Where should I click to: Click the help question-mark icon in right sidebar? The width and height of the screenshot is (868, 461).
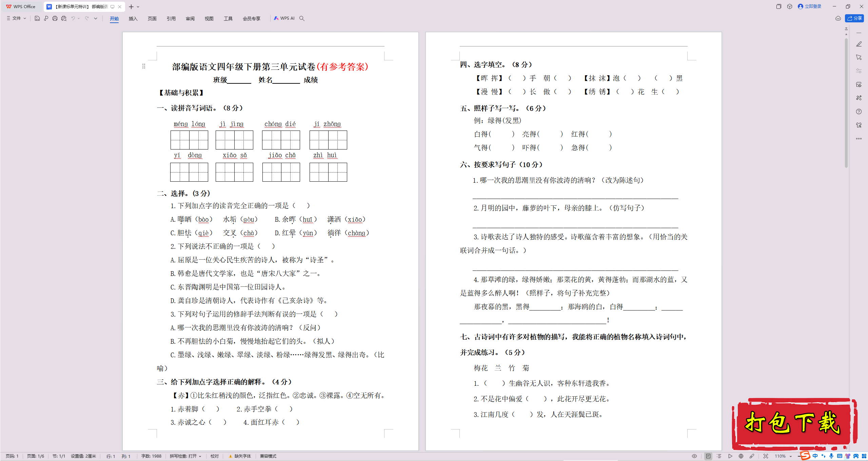coord(859,112)
